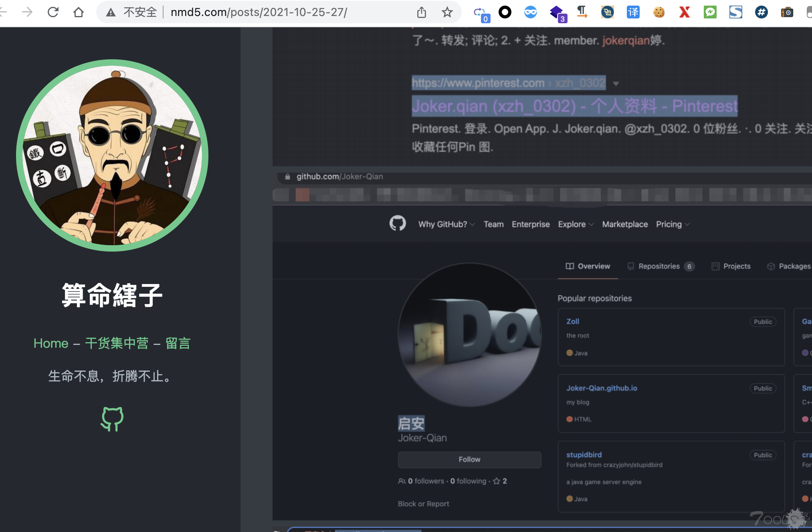The width and height of the screenshot is (812, 532).
Task: Open the black circle extension icon
Action: (505, 12)
